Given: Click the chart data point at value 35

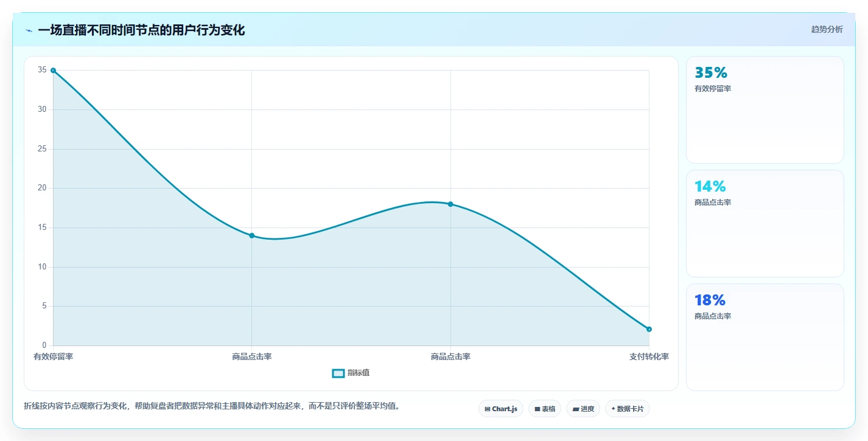Looking at the screenshot, I should tap(53, 71).
